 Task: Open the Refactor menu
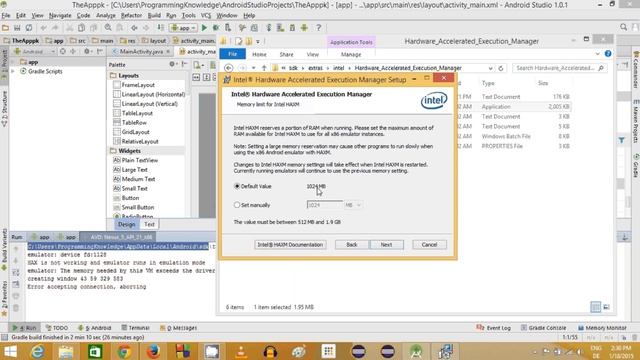[x=131, y=15]
